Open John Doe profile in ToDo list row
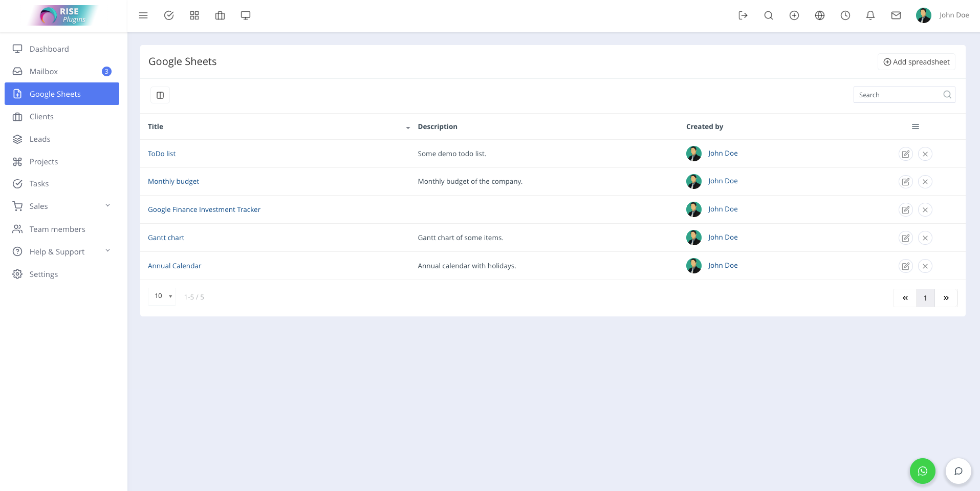Screen dimensions: 980x491 tap(723, 153)
